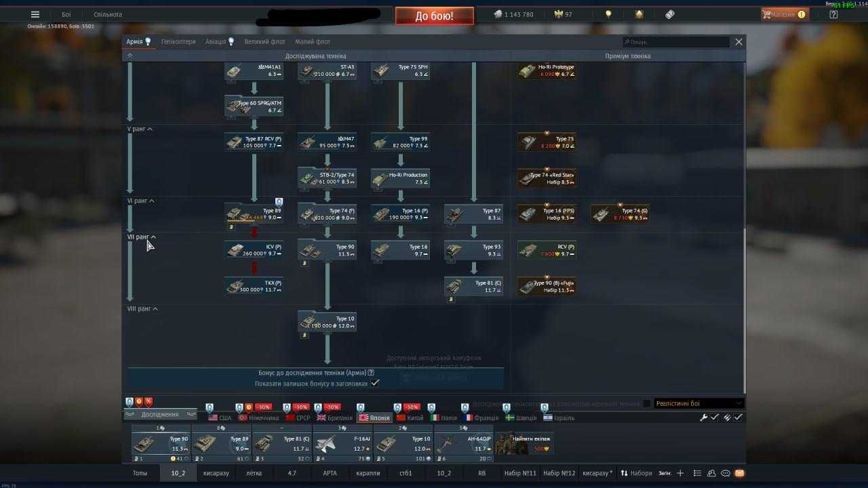The height and width of the screenshot is (488, 868).
Task: Select the Ізраїль nation tab
Action: point(559,418)
